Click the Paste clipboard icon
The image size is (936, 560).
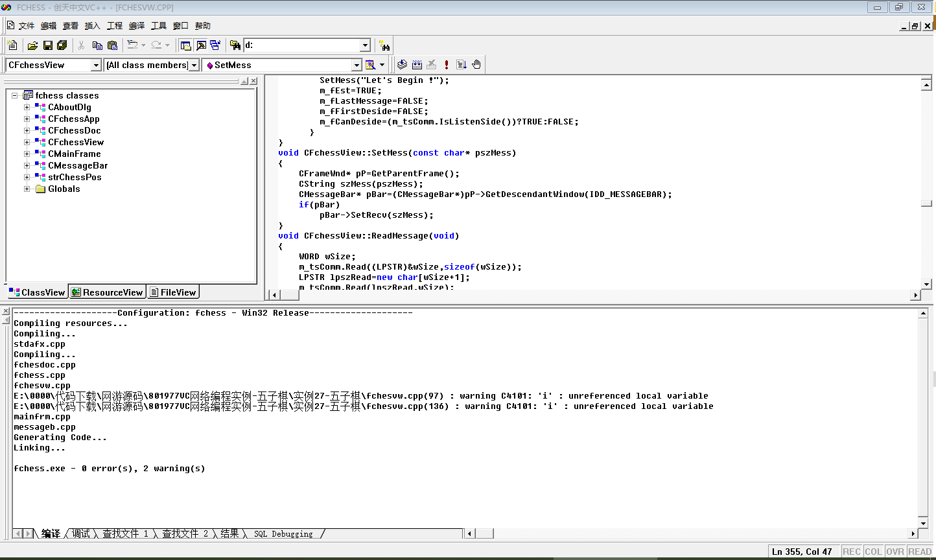tap(112, 45)
